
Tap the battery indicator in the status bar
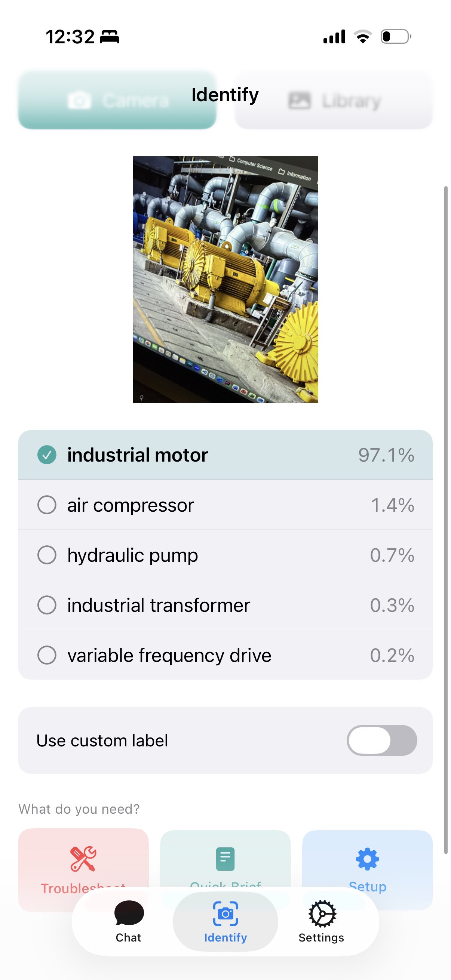395,37
